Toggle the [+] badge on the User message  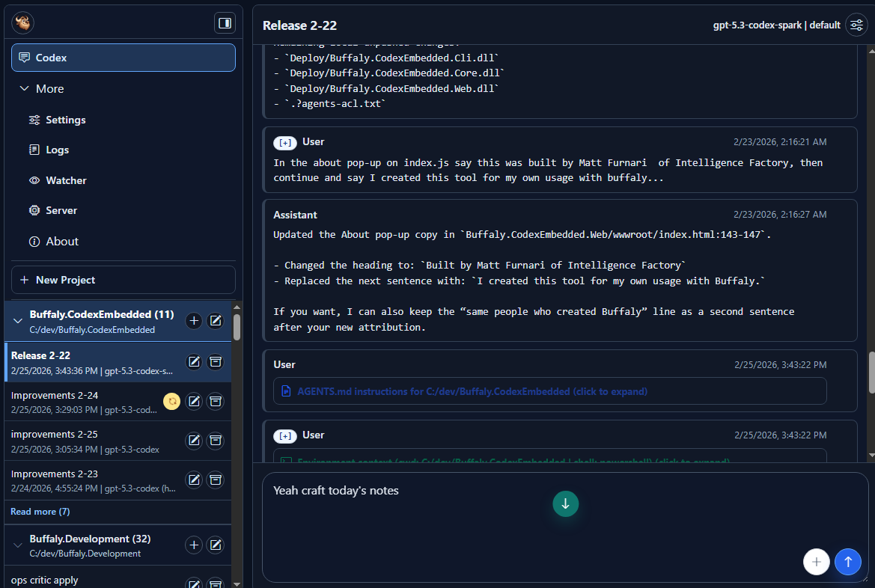[x=285, y=141]
